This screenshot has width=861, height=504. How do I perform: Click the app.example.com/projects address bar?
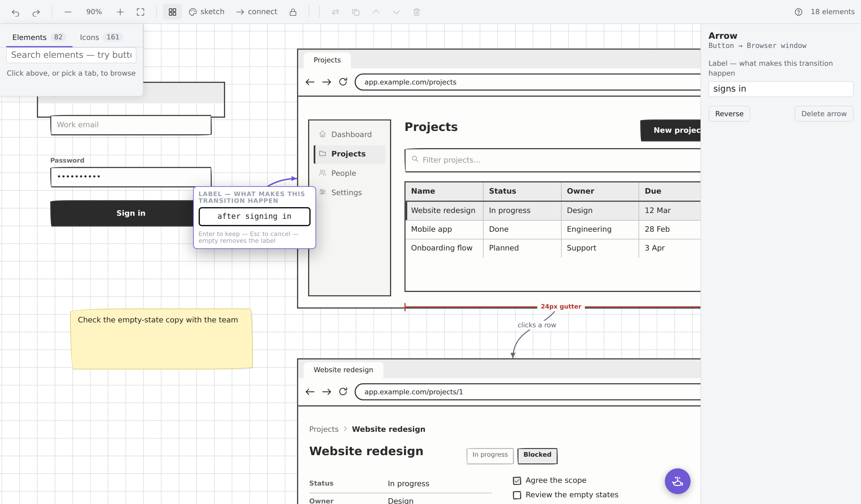coord(528,82)
